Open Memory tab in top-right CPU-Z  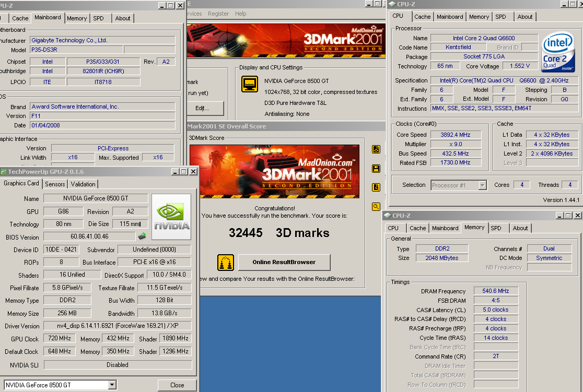[479, 17]
